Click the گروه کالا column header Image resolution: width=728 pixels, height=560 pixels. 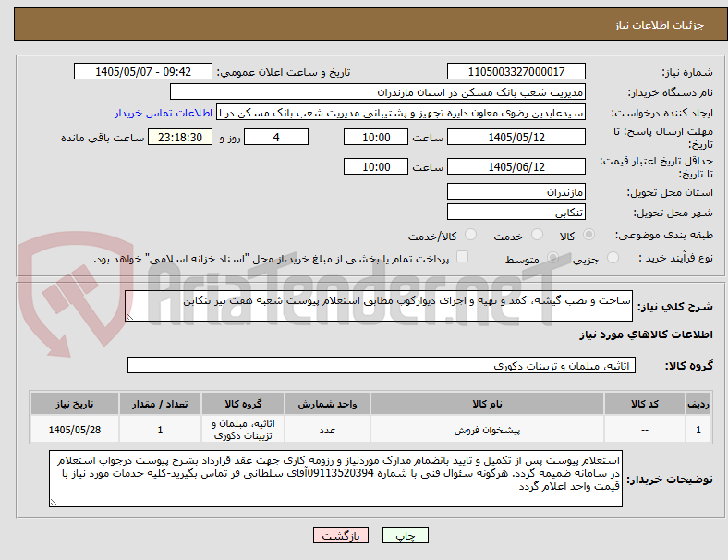243,404
